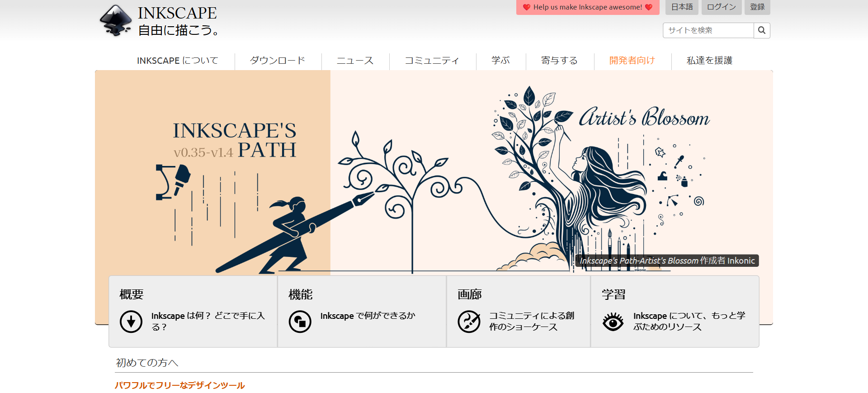868x393 pixels.
Task: Click the 初めての方へ heading
Action: click(x=147, y=363)
